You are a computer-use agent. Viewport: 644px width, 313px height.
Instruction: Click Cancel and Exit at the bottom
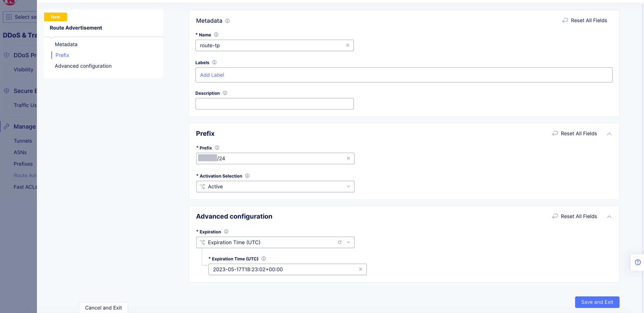coord(103,308)
